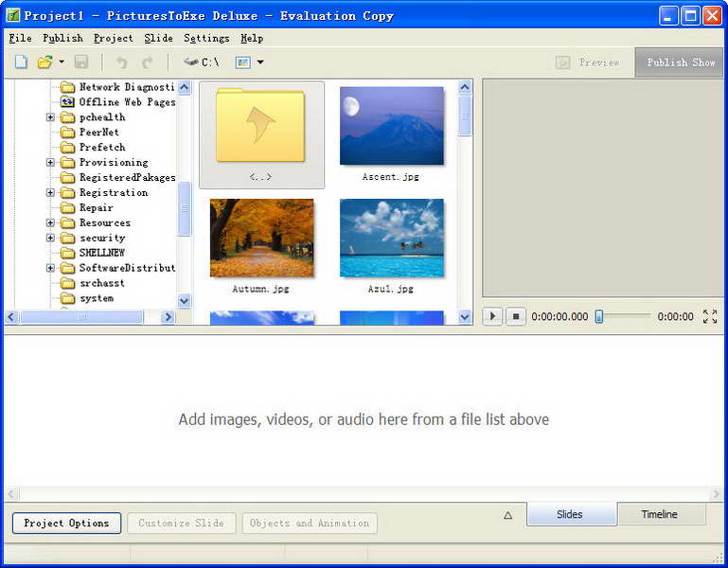Image resolution: width=728 pixels, height=568 pixels.
Task: Click the fullscreen preview icon
Action: (x=710, y=316)
